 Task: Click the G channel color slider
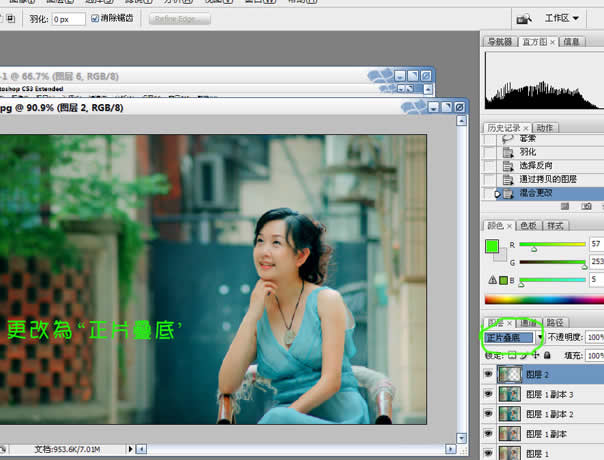pos(552,263)
